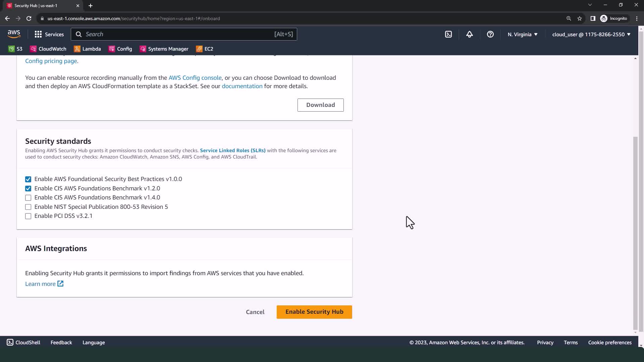Open the S3 shortcut in favorites bar
This screenshot has width=644, height=362.
click(15, 49)
